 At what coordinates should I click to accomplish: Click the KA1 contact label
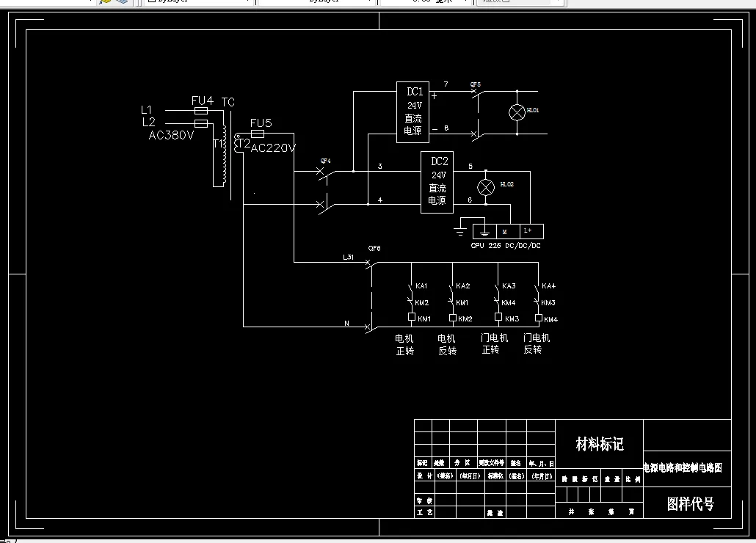tap(421, 286)
